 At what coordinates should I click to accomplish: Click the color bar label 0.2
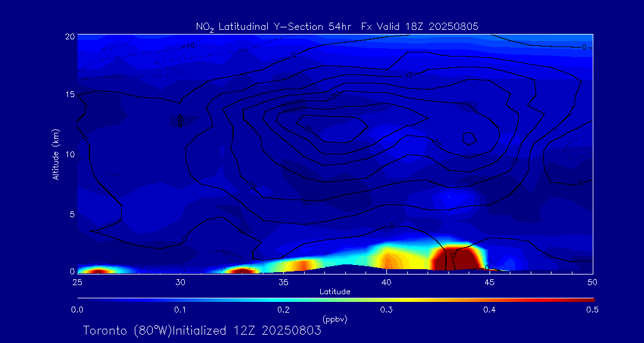283,310
